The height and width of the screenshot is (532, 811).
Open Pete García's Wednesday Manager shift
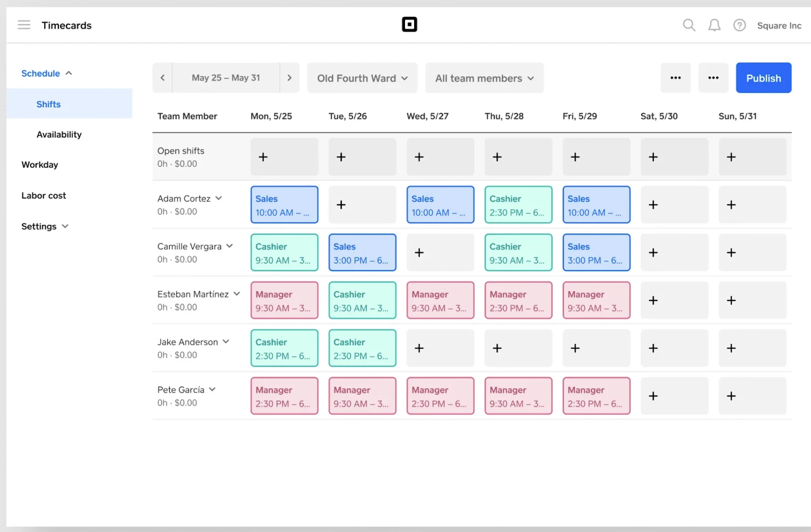tap(440, 396)
